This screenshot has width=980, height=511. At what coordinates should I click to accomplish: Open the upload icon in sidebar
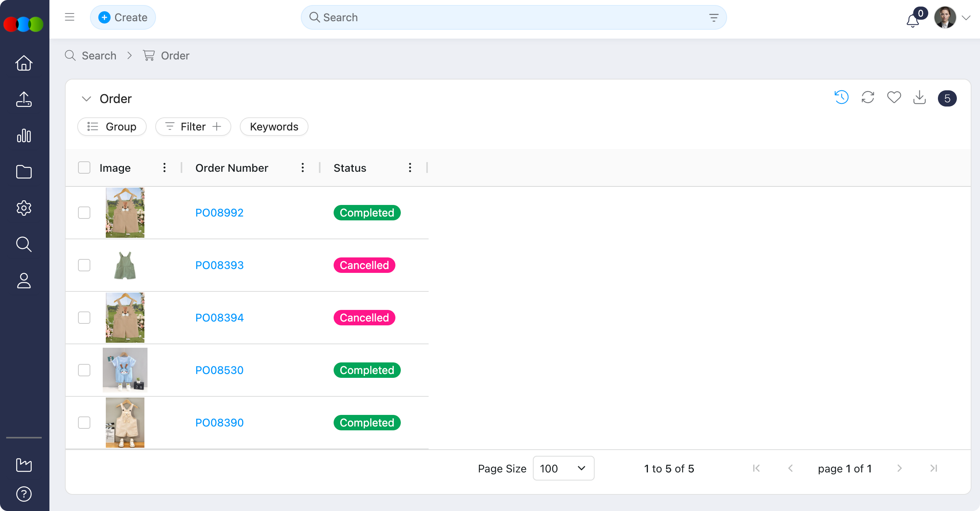point(24,99)
